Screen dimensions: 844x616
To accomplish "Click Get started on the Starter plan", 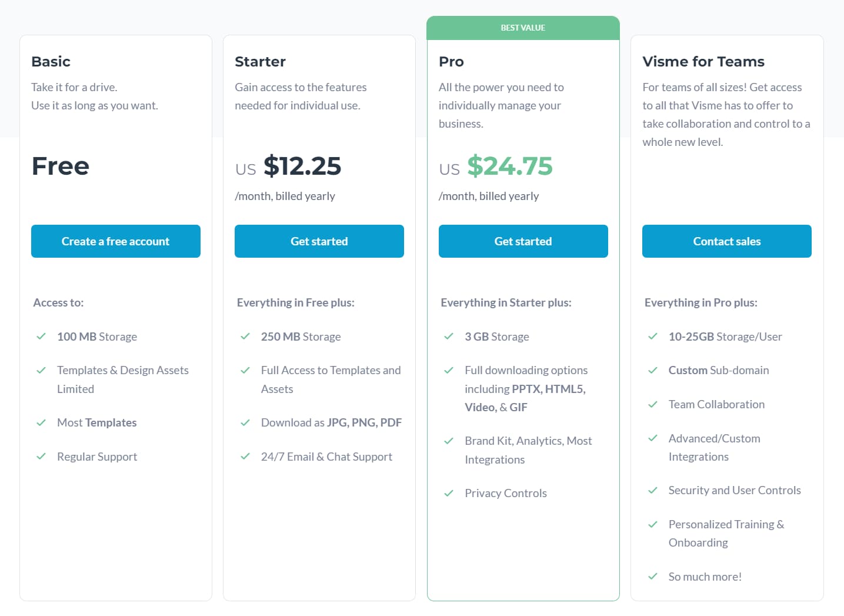I will [x=319, y=241].
